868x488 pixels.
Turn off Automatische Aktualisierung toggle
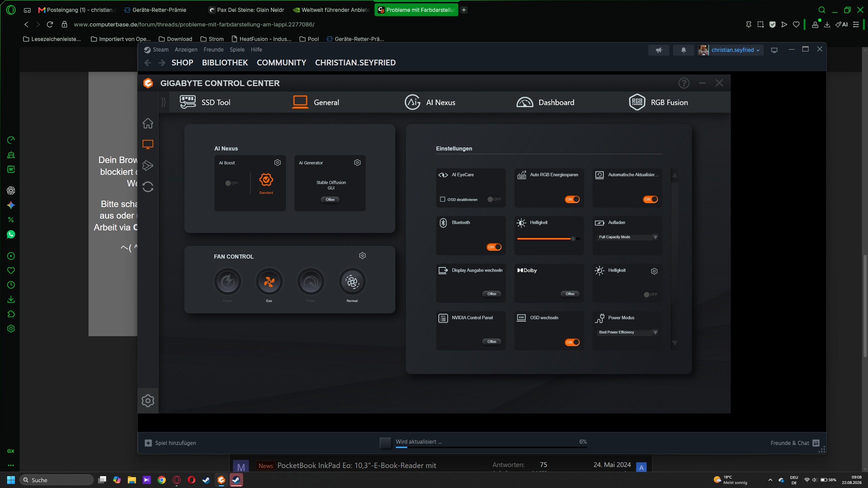pos(650,199)
